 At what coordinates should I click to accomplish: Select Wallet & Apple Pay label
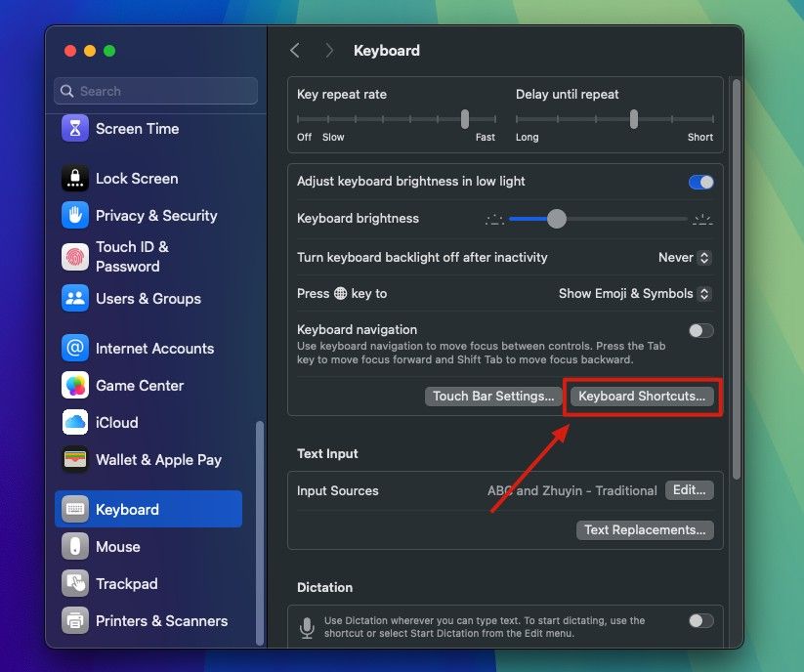tap(158, 460)
